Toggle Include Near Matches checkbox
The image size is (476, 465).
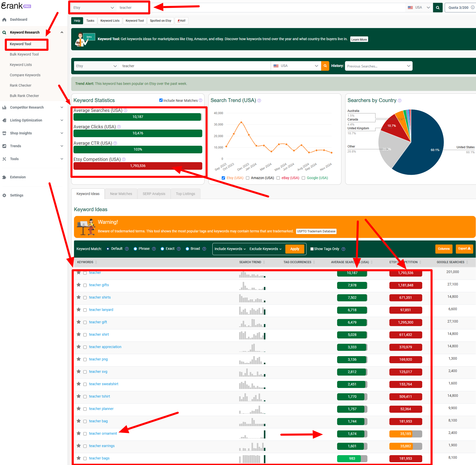(161, 100)
